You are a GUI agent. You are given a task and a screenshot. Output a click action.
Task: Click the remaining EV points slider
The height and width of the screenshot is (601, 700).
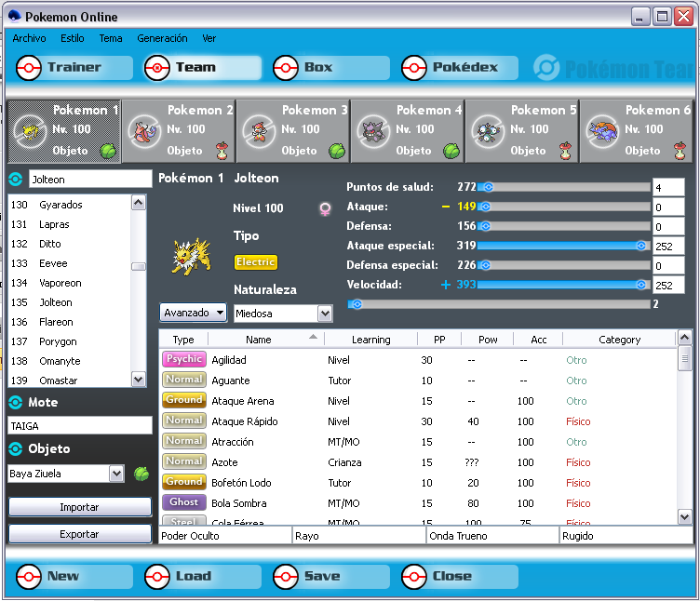(499, 304)
